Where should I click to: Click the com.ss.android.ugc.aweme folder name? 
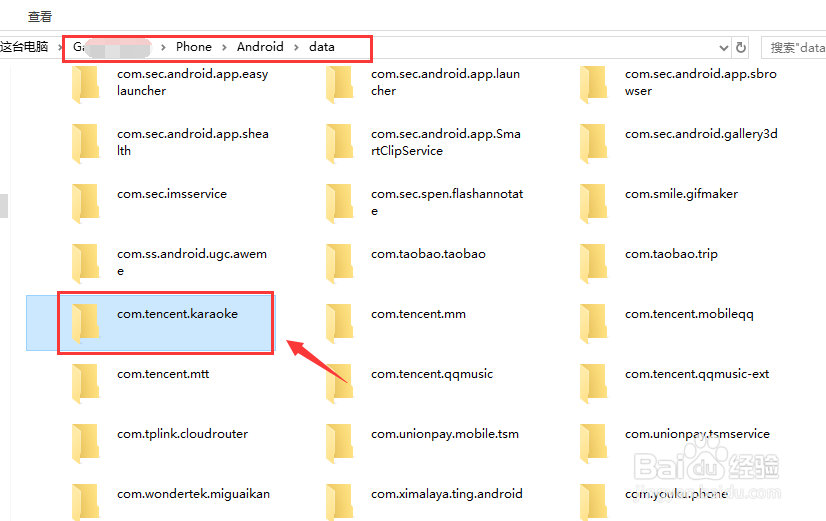(192, 262)
